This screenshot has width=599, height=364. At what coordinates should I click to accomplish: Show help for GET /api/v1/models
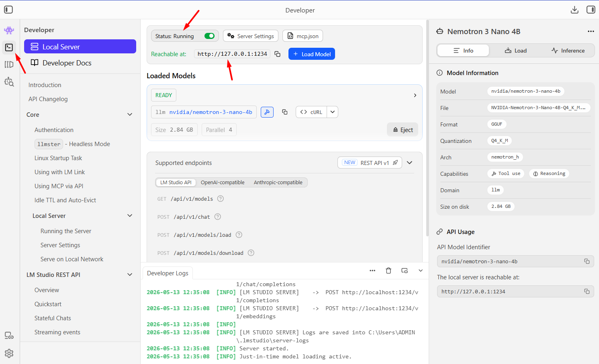pos(221,199)
